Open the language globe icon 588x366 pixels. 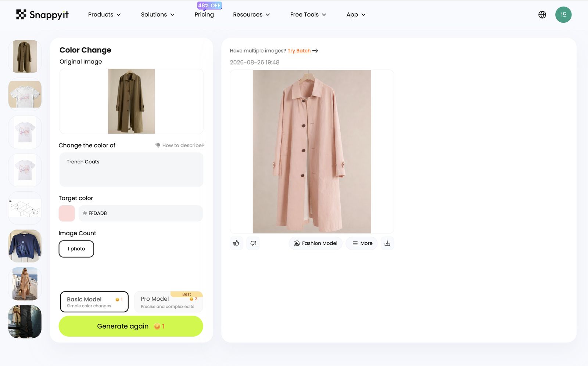(x=542, y=15)
